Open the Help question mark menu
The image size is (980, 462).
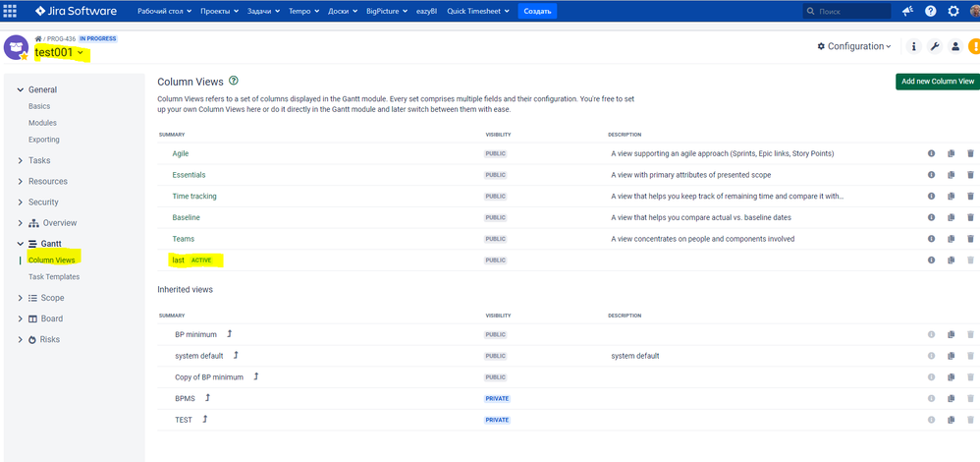point(931,11)
